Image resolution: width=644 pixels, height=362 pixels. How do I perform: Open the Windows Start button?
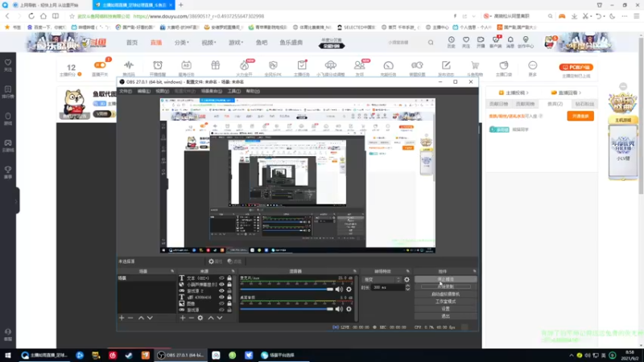pos(8,356)
